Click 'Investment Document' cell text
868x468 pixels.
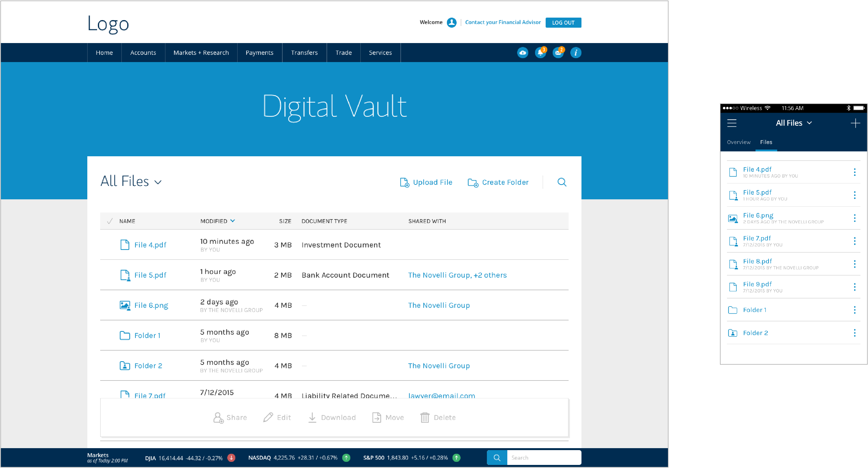[x=341, y=245]
